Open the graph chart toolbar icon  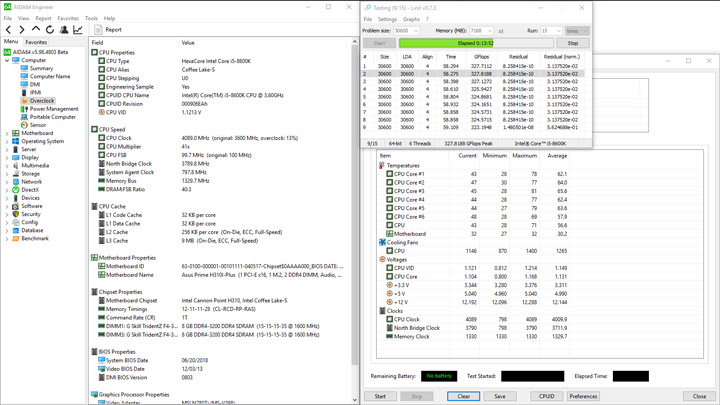point(77,30)
